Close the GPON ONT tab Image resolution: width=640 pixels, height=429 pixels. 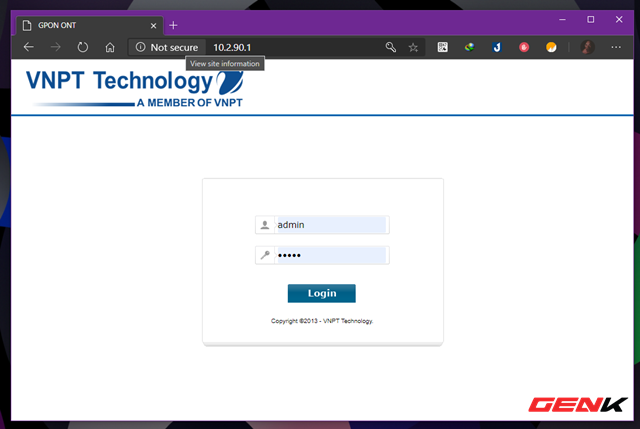(153, 26)
